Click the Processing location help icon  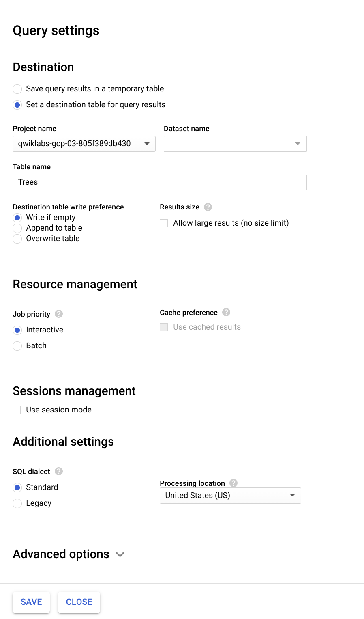(x=233, y=483)
